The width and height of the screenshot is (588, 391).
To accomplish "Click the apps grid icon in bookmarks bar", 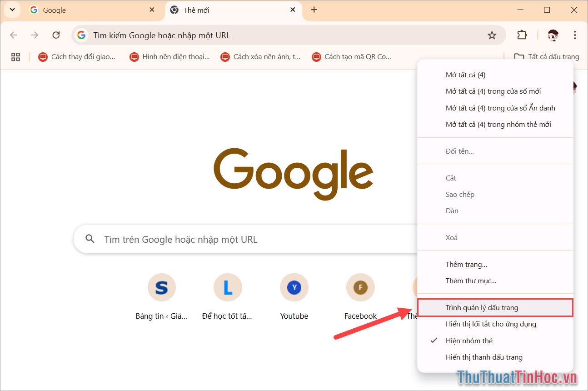I will [x=15, y=57].
